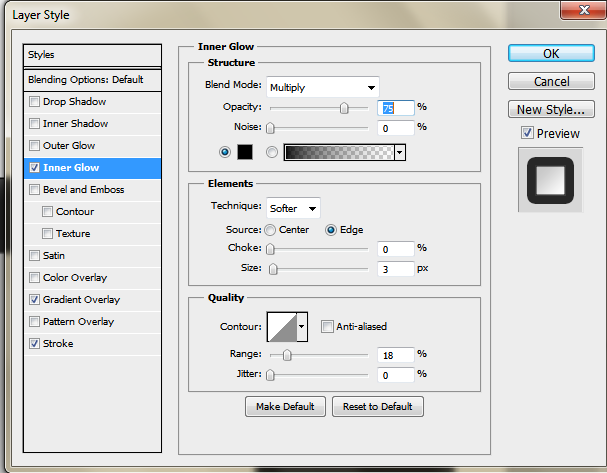
Task: Click Reset to Default button
Action: point(377,406)
